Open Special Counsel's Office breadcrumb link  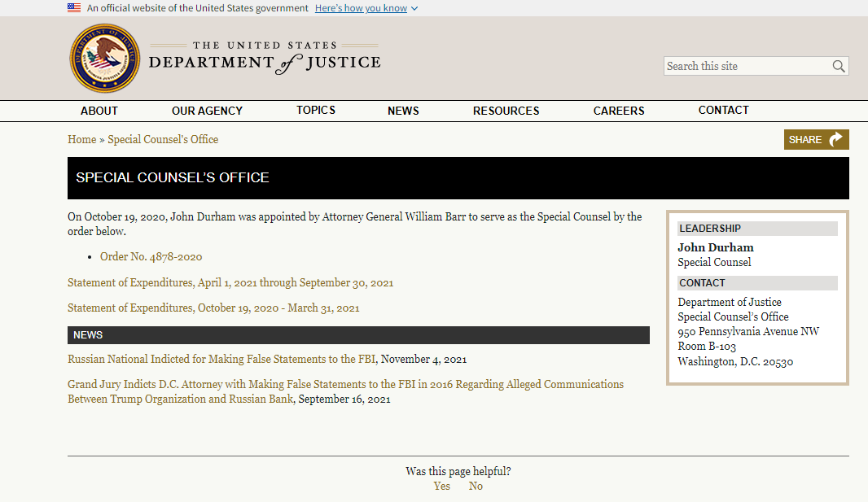click(x=163, y=139)
